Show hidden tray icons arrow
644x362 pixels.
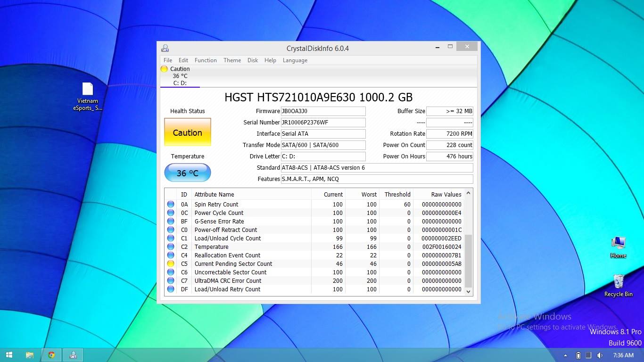565,355
